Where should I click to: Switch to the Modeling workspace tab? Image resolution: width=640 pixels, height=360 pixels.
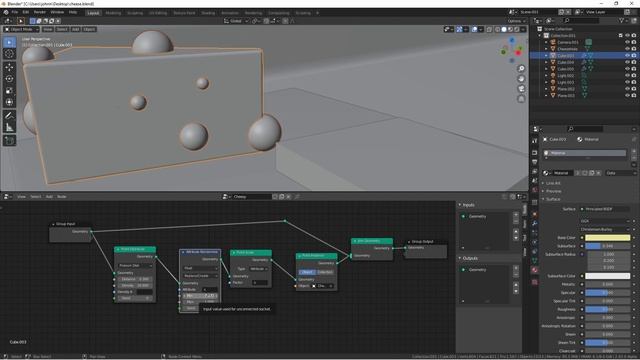point(113,13)
